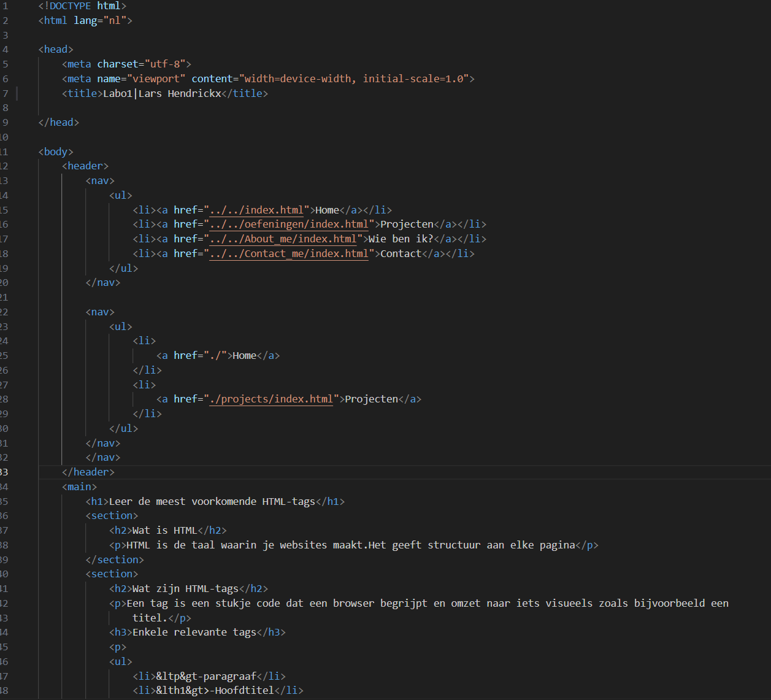Screen dimensions: 771x700
Task: Click the list item '&ltp&gt-paragraaf'
Action: (x=206, y=677)
